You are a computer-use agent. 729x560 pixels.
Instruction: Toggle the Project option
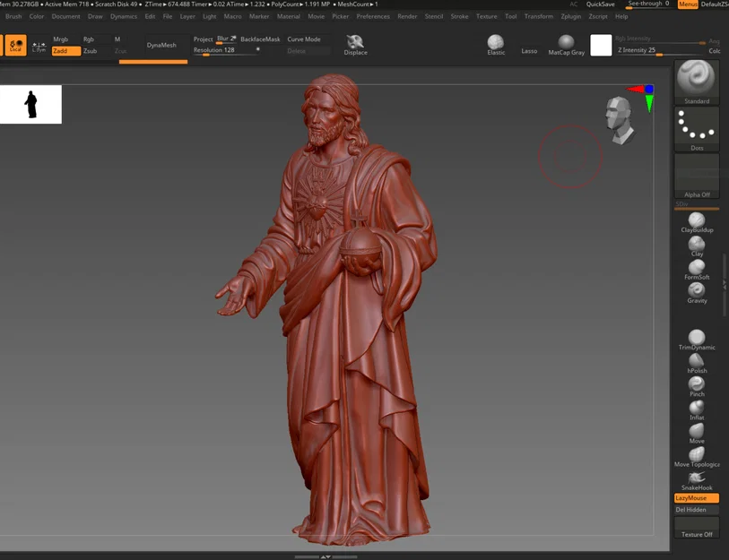point(204,39)
